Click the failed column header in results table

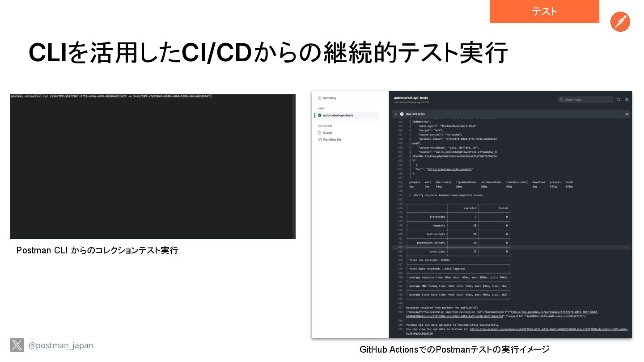(x=503, y=208)
